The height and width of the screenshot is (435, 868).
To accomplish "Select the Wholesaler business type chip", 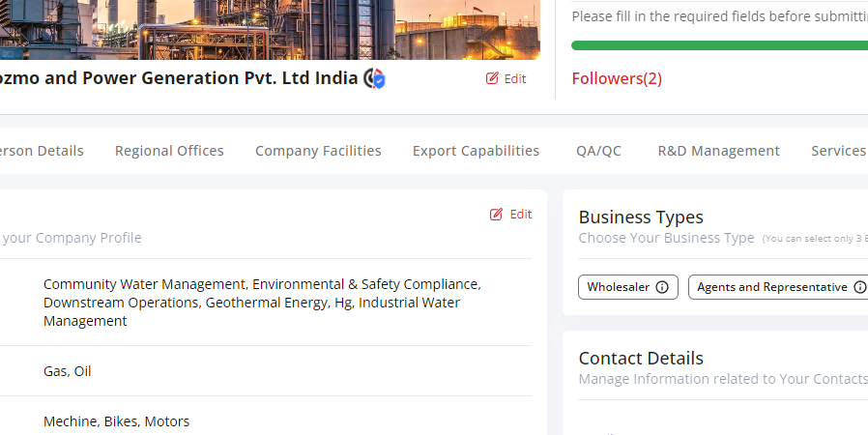I will (619, 287).
